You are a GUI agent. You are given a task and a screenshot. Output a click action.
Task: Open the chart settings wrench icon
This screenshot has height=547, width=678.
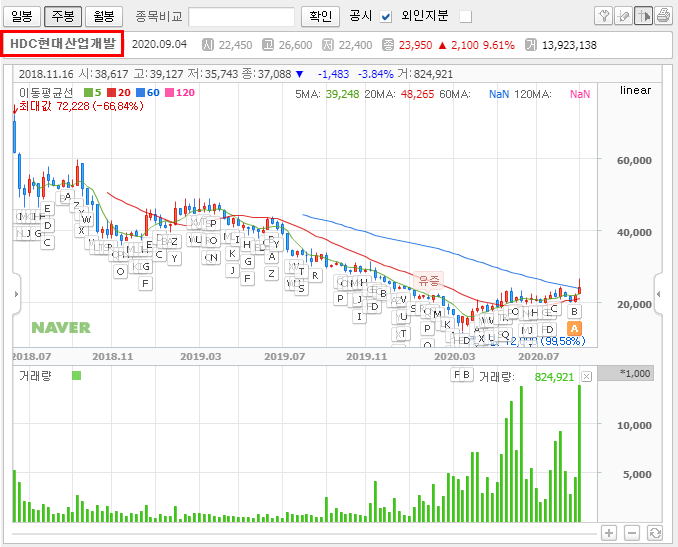click(604, 16)
